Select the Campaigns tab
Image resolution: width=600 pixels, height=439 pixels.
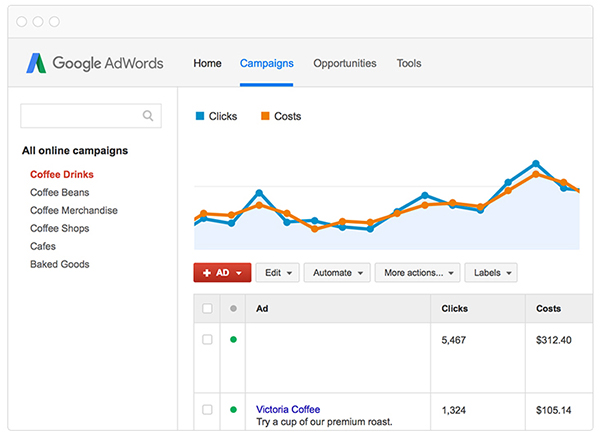click(x=267, y=63)
